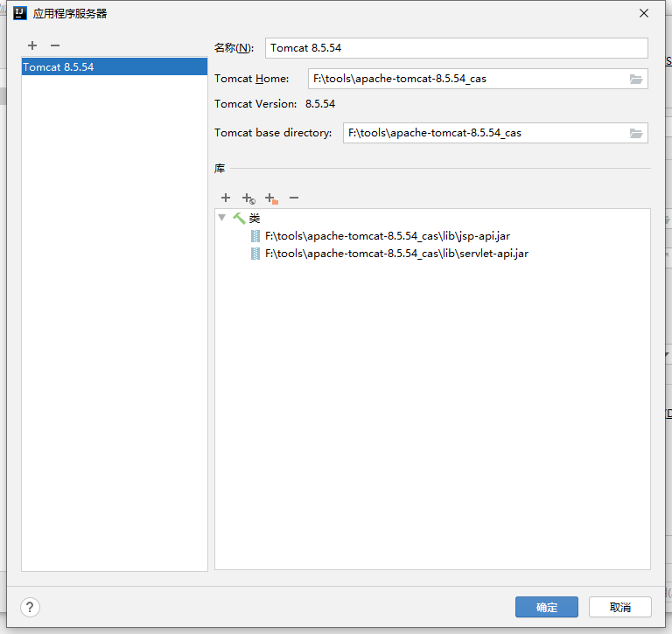672x634 pixels.
Task: Add a new application server
Action: [32, 45]
